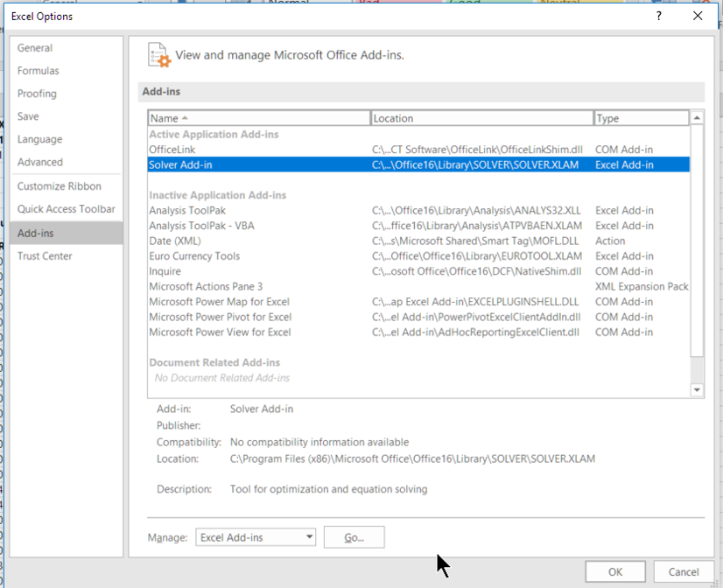Click the add-ins list scroll up arrow

(697, 118)
